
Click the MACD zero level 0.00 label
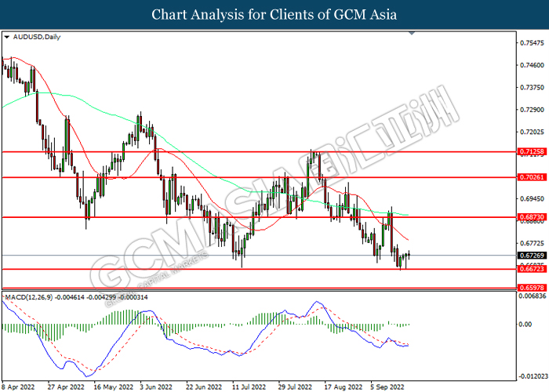pos(525,324)
